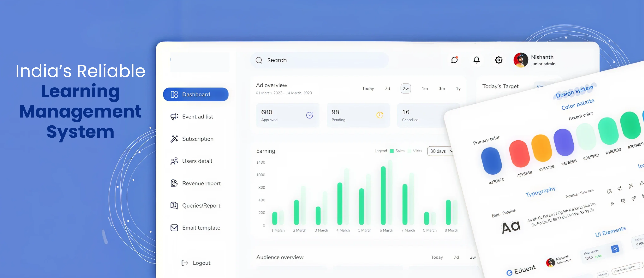Click the purple #6768E8 accent swatch
Screen dimensions: 644x278
click(x=564, y=142)
